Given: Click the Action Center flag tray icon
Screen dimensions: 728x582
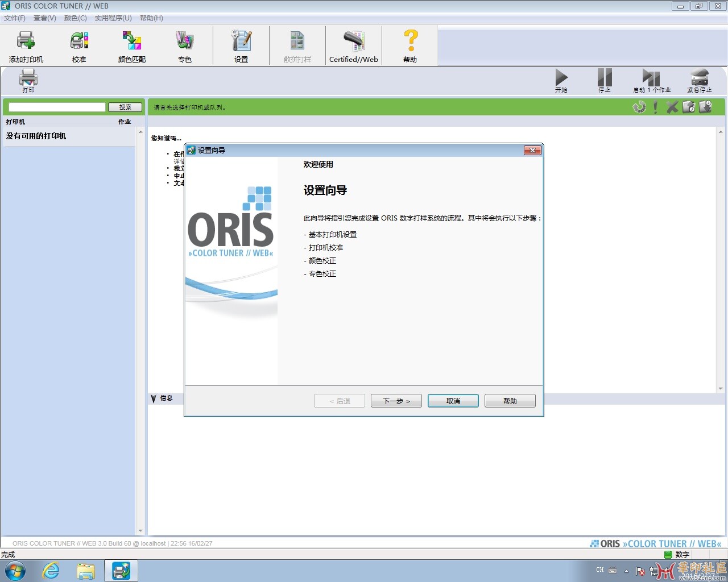Looking at the screenshot, I should [x=640, y=571].
